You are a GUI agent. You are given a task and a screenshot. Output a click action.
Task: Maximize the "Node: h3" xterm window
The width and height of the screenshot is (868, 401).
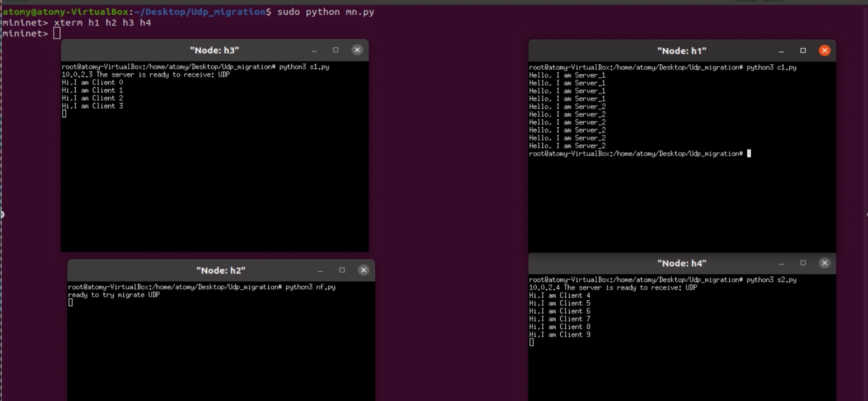pyautogui.click(x=335, y=50)
